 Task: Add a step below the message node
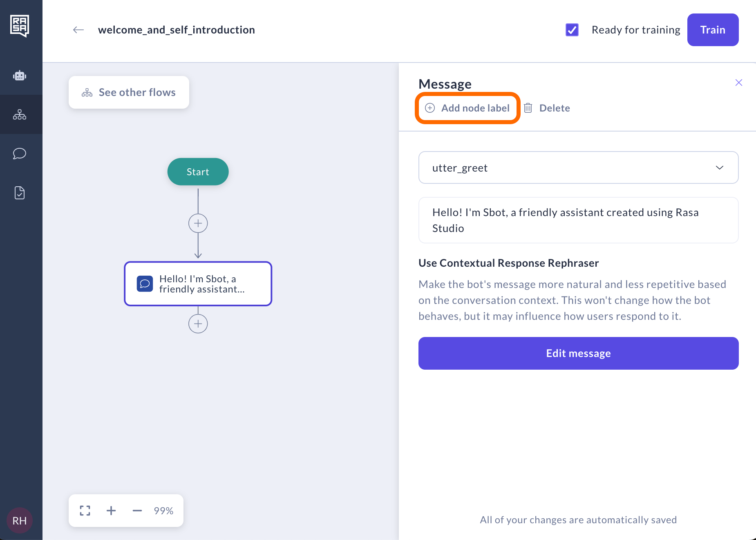pos(198,324)
